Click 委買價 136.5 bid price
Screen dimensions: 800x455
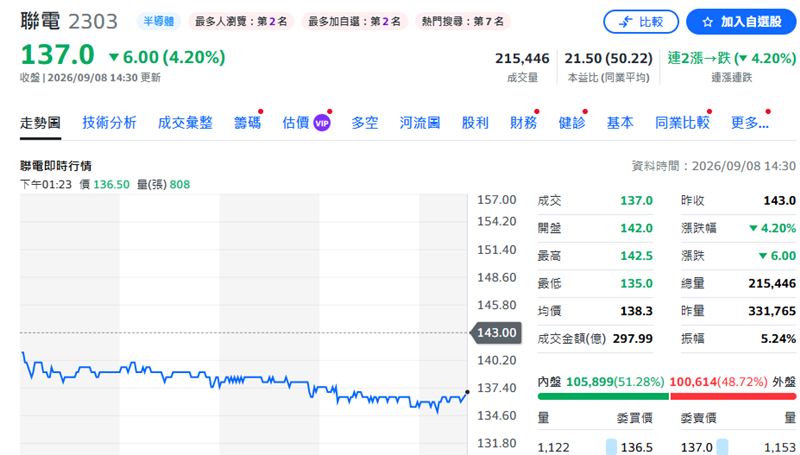point(636,447)
